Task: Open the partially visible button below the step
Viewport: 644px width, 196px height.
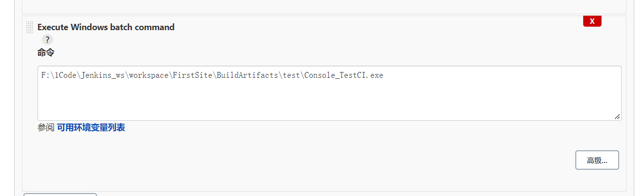Action: coord(60,194)
